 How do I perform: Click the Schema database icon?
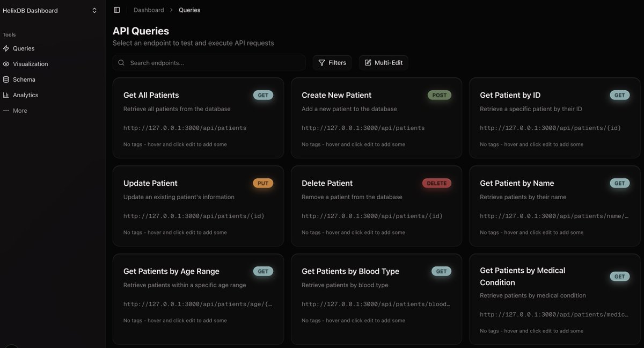tap(6, 79)
